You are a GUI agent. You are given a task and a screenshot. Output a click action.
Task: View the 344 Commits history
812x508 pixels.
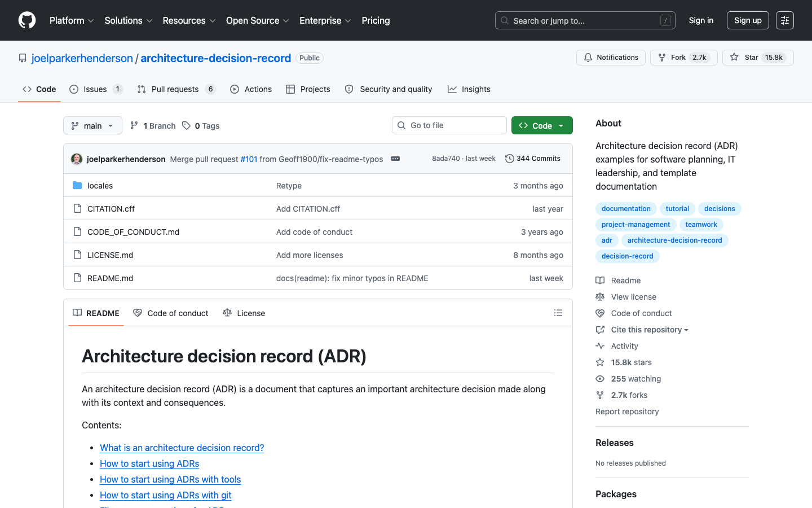click(x=533, y=159)
